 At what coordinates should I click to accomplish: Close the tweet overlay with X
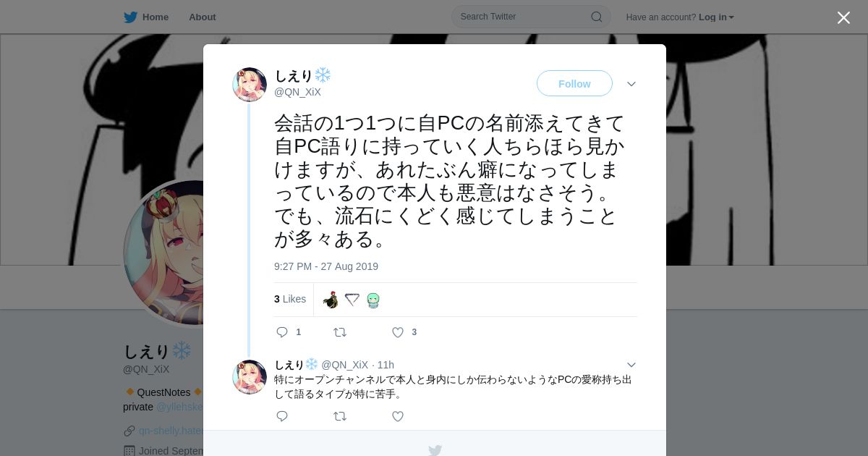[x=843, y=17]
